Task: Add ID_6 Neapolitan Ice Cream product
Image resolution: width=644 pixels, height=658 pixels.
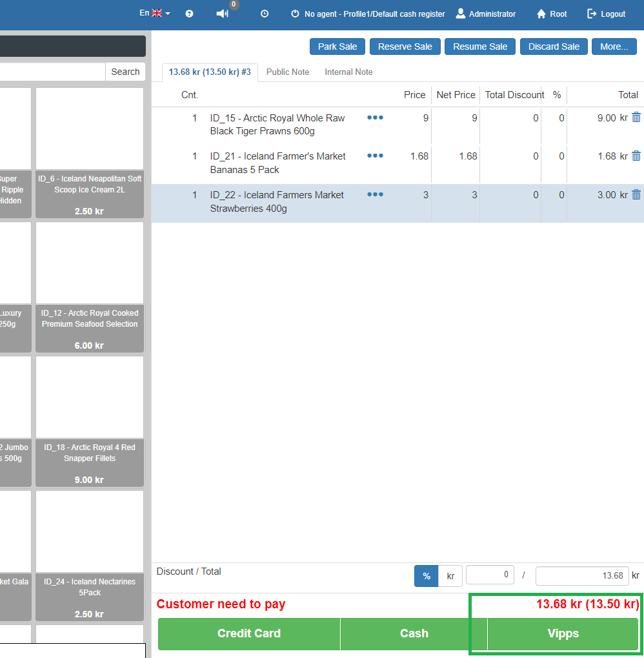Action: [x=90, y=153]
